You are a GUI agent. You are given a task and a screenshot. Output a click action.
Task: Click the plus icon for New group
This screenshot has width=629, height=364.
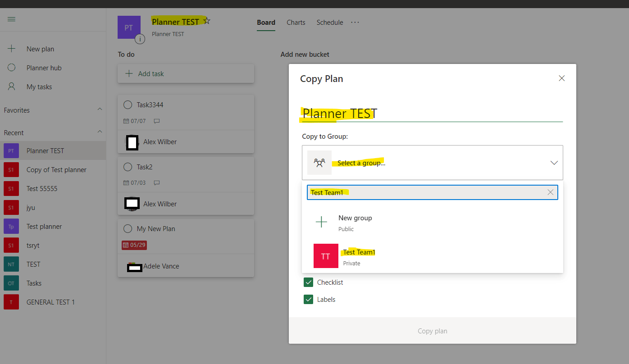tap(321, 222)
